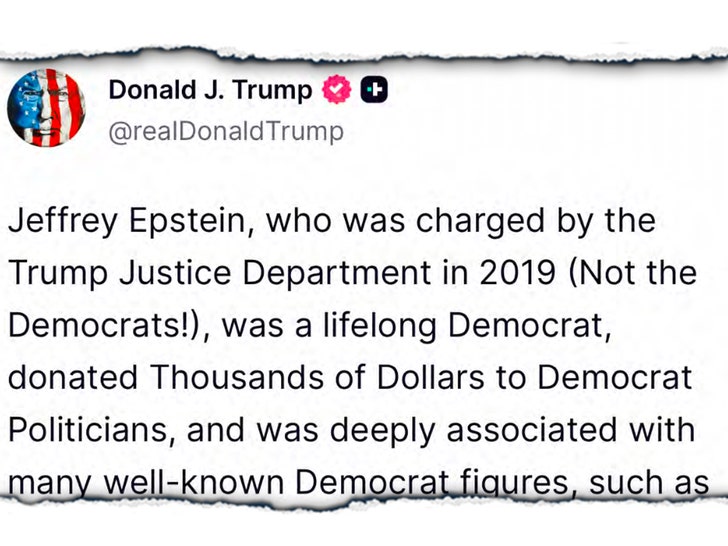Click the @realDonaldTrump handle
Viewport: 728px width, 546px height.
pos(225,131)
